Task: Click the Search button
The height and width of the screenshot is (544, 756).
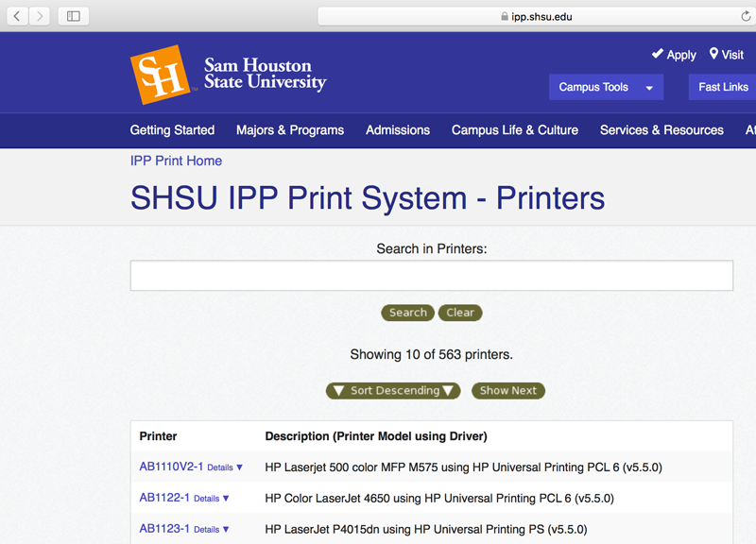Action: coord(407,313)
